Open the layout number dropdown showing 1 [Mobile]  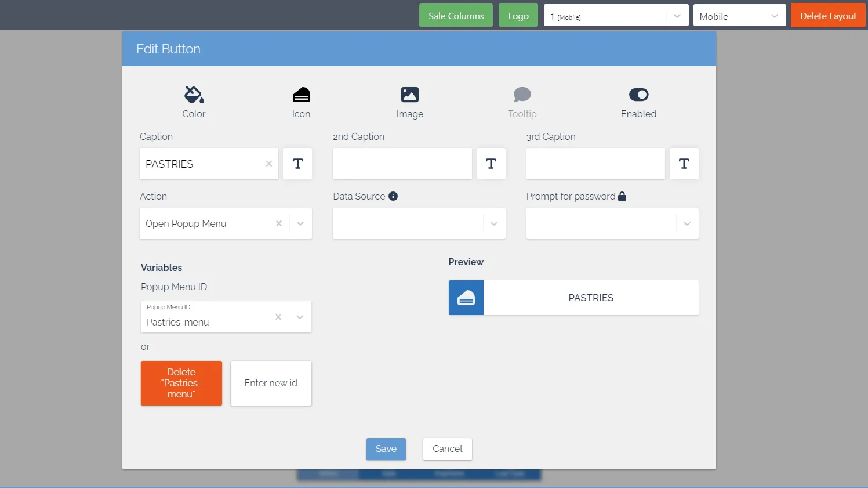(616, 16)
